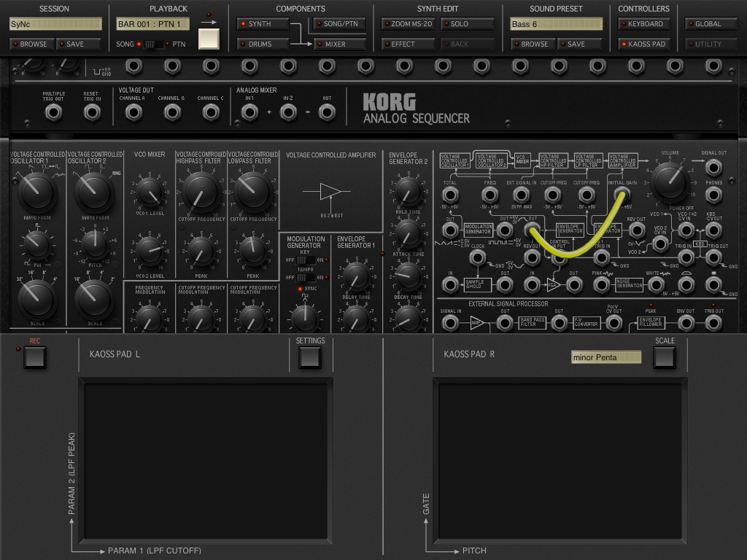Click the RESET TRIG IN jack
Screen dimensions: 747x560
tap(92, 113)
